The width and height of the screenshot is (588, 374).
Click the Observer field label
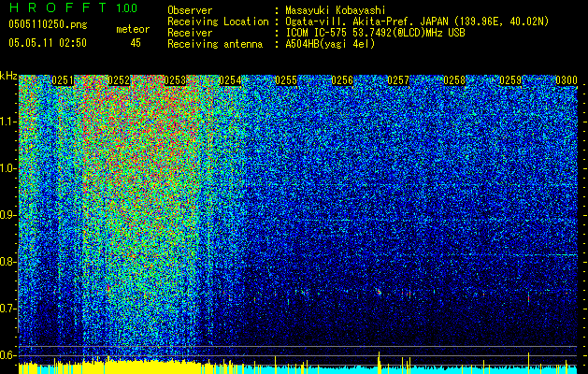190,10
